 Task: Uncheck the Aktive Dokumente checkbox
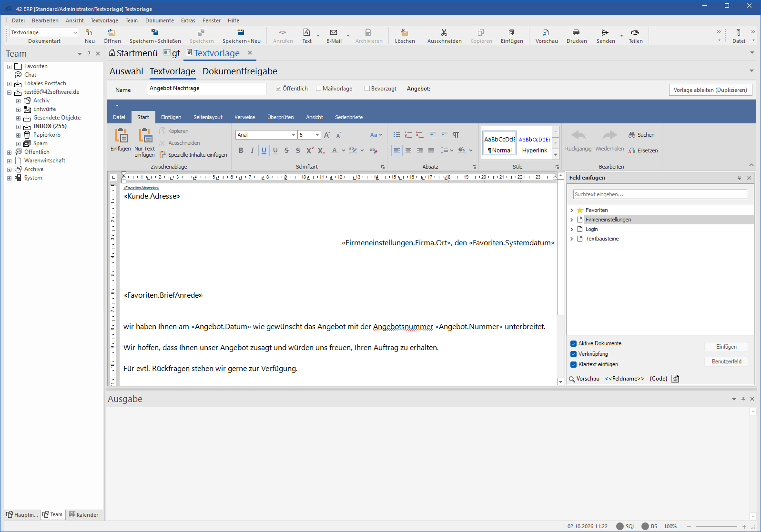pyautogui.click(x=574, y=343)
